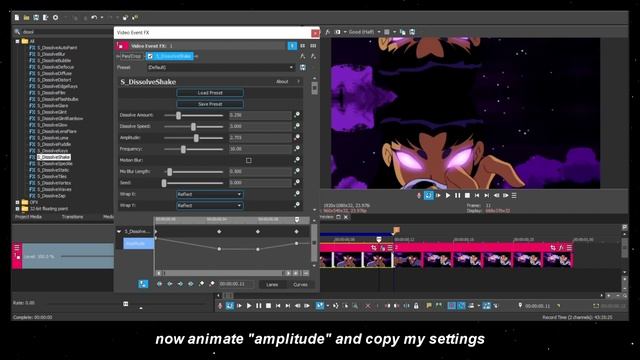Select the Amplitude keyframe lane label
640x360 pixels.
[x=138, y=244]
